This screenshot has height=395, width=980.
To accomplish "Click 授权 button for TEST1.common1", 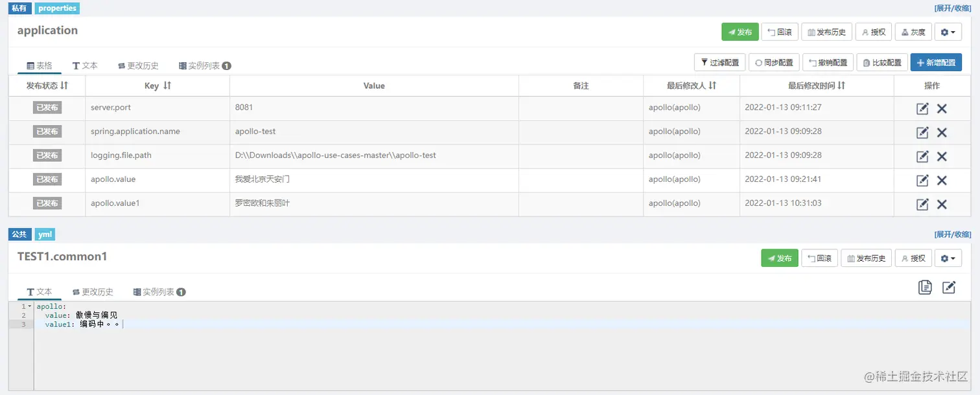I will [x=913, y=258].
